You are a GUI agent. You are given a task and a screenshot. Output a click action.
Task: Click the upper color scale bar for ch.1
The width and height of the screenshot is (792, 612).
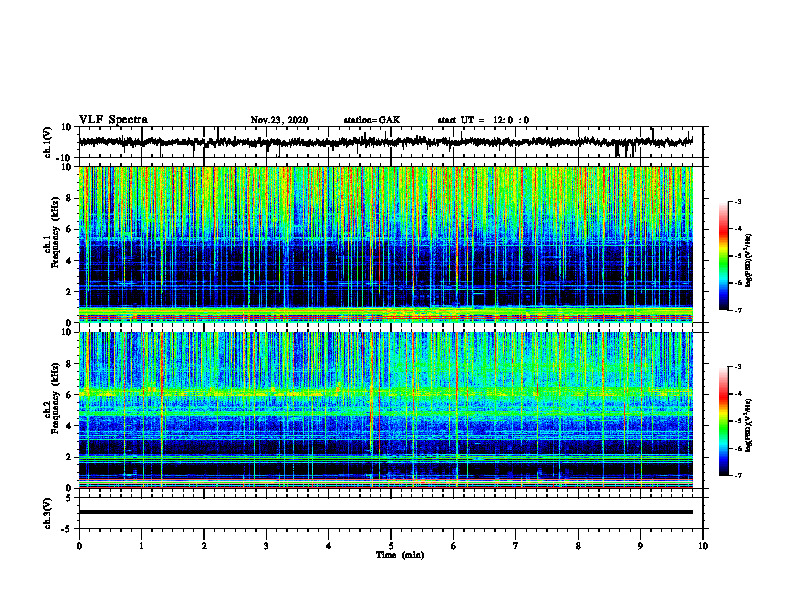coord(724,256)
